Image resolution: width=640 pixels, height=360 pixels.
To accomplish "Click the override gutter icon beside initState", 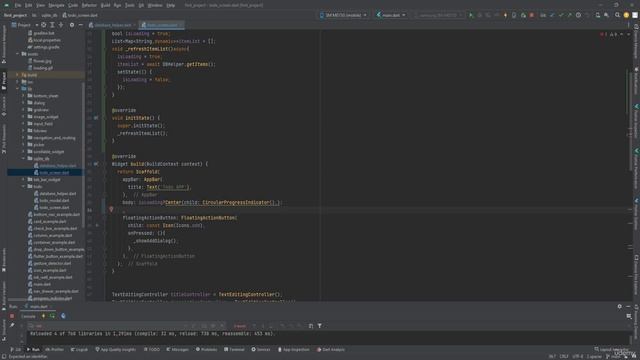I will click(x=96, y=118).
